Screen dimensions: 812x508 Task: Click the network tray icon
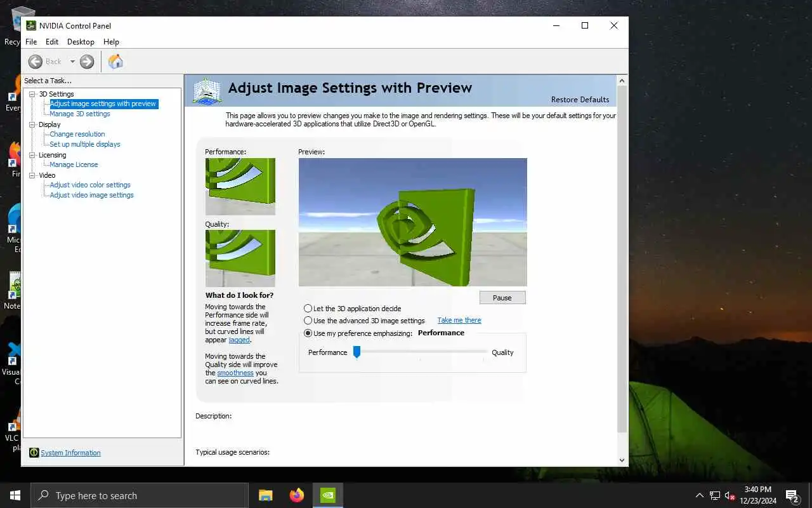pos(715,495)
